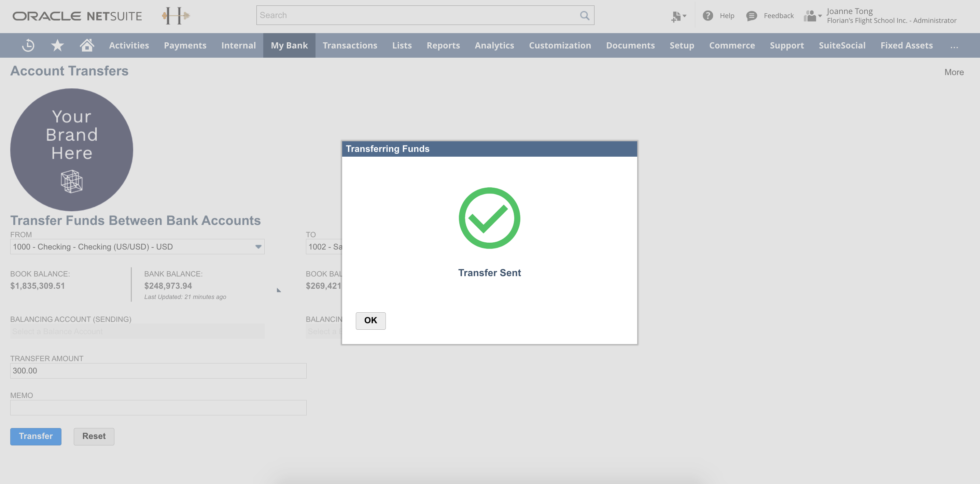Open the More link at top right
The height and width of the screenshot is (484, 980).
[954, 72]
